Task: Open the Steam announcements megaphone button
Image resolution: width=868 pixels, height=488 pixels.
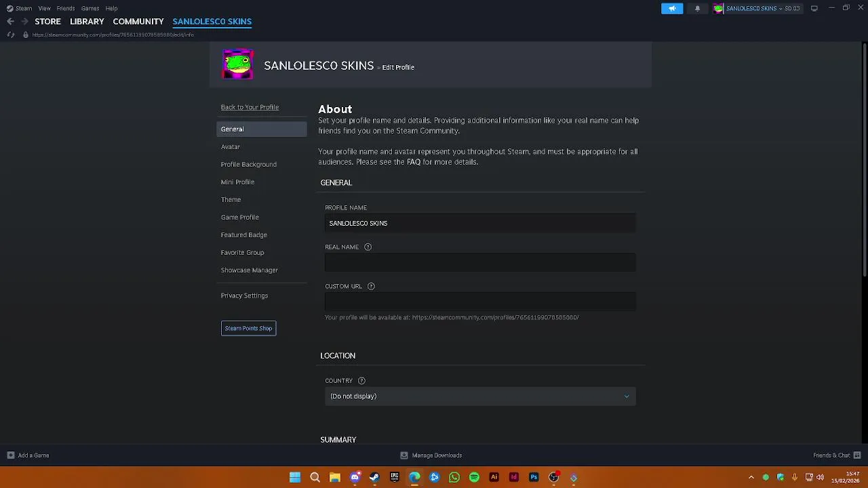Action: (672, 8)
